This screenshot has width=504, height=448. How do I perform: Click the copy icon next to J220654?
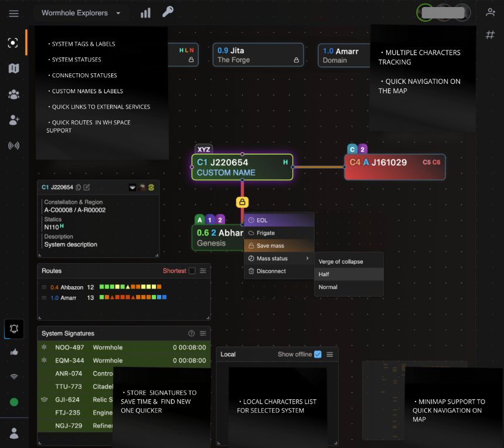click(x=79, y=187)
